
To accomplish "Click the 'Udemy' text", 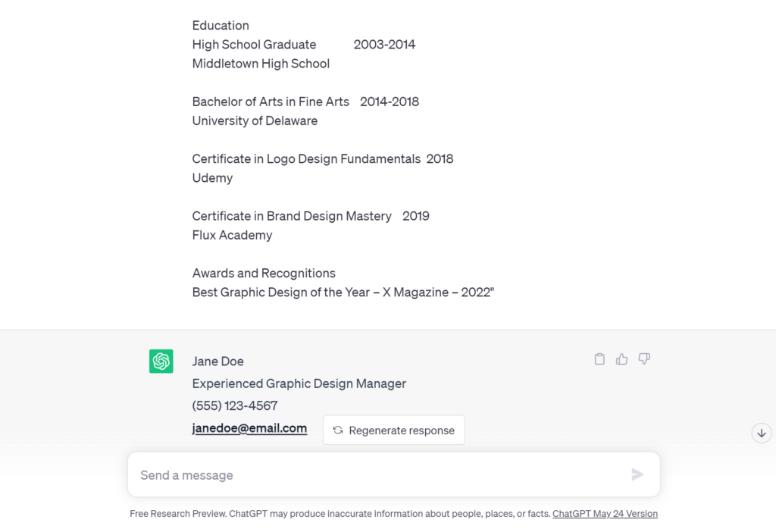I will click(212, 178).
